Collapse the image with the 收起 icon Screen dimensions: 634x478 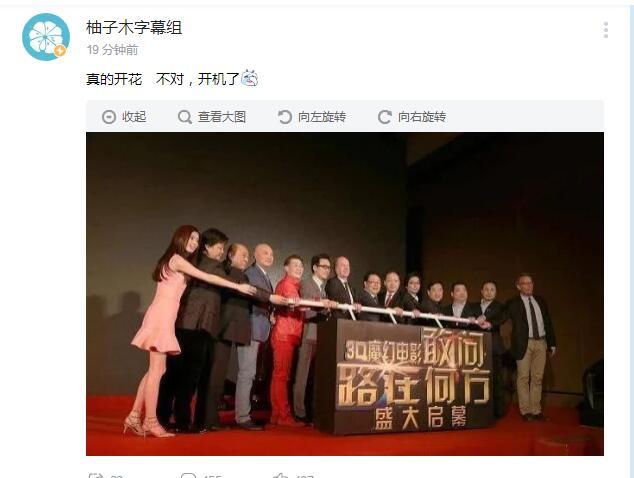coord(109,117)
